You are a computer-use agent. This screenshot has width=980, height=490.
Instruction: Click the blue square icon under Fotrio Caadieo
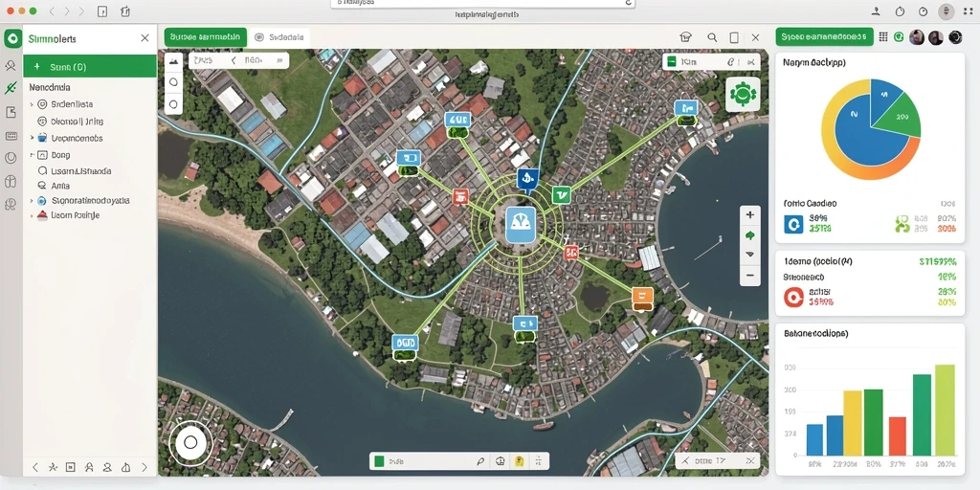(793, 224)
